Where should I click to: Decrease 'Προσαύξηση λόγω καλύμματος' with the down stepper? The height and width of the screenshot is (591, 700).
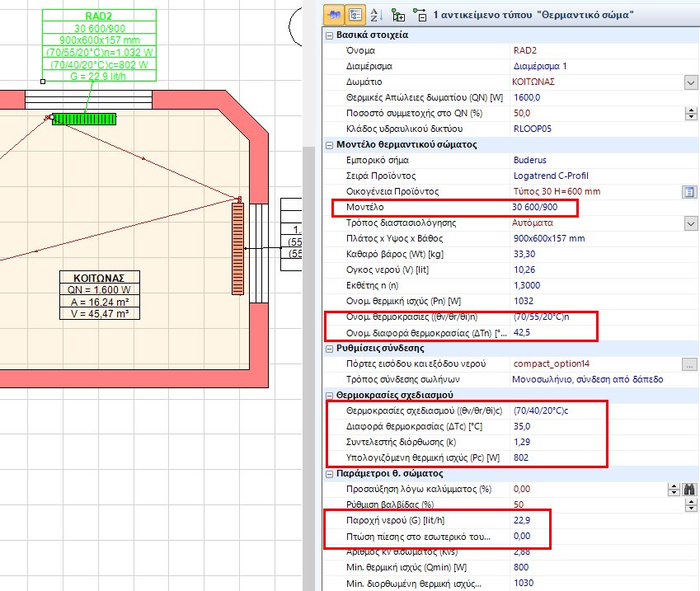click(674, 492)
